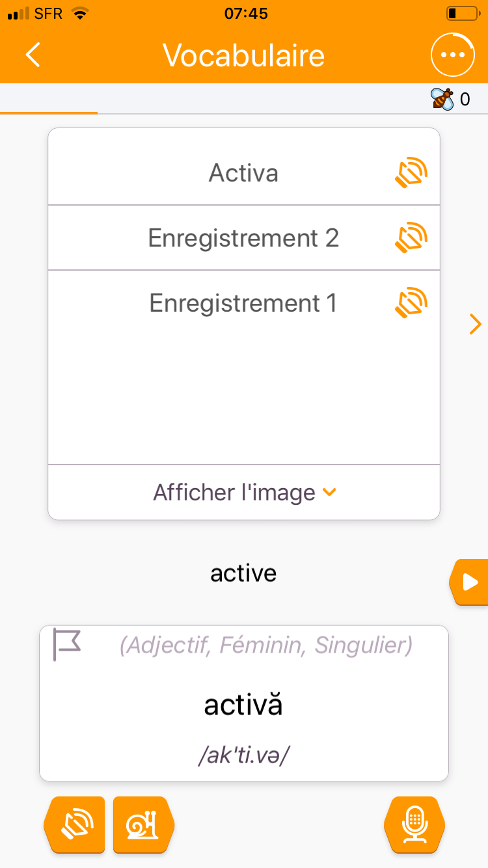Tap the bee points counter
Viewport: 488px width, 868px height.
click(x=450, y=99)
